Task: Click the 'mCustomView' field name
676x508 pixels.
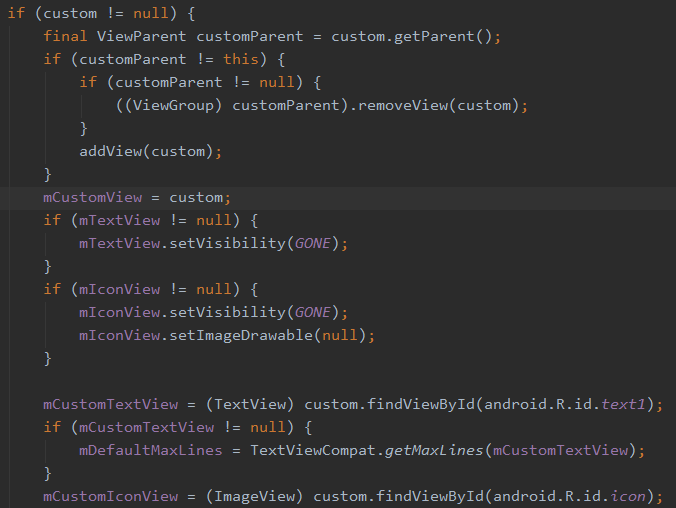Action: coord(92,198)
